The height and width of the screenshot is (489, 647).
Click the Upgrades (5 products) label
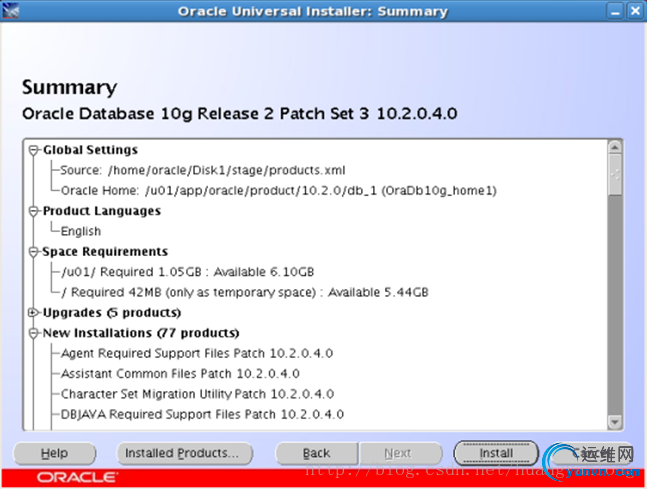pos(112,312)
